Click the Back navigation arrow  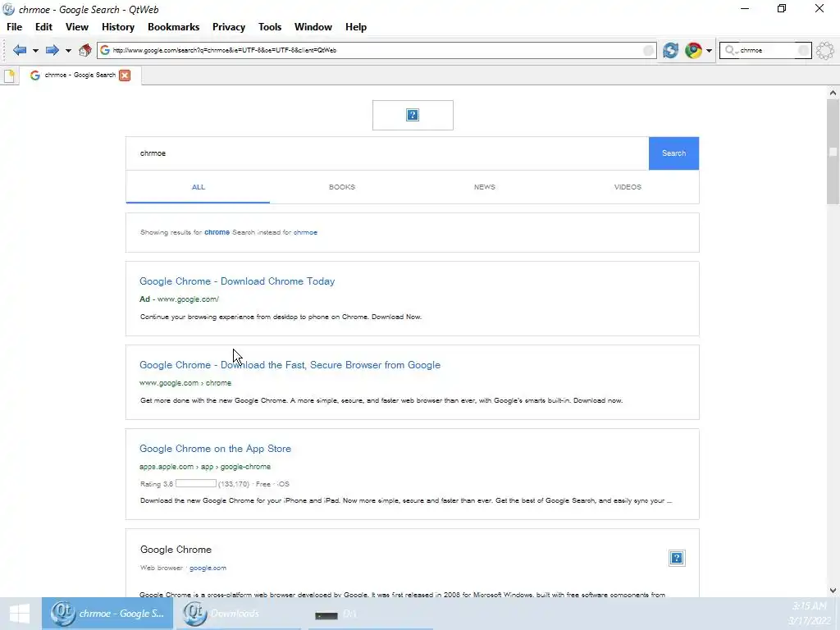click(20, 50)
